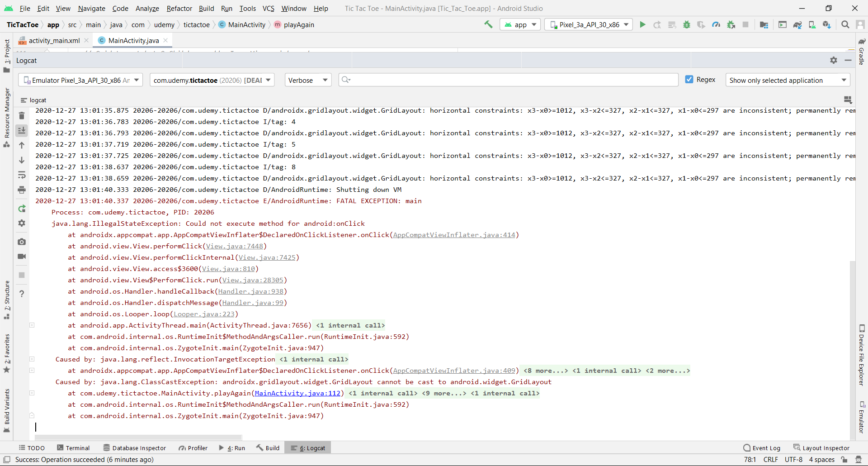Click Attach Debugger to Android Process icon
Viewport: 868px width, 466px height.
tap(731, 24)
